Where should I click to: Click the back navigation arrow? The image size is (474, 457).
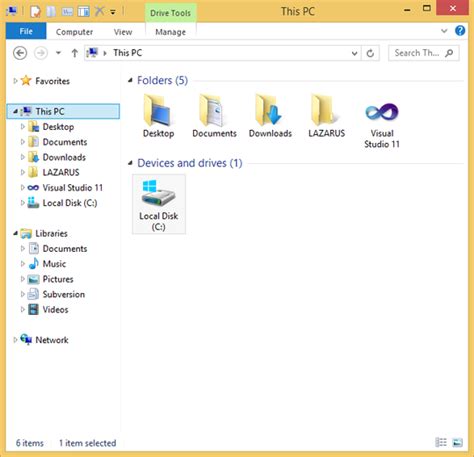click(x=20, y=53)
